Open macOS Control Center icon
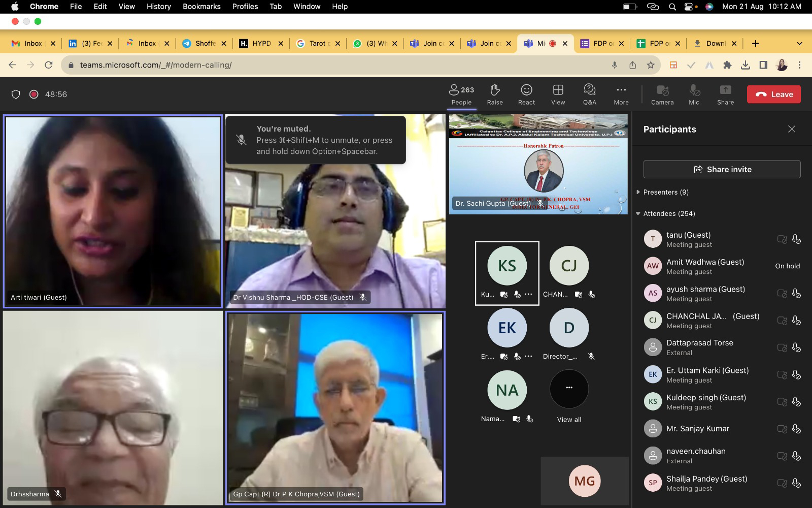Image resolution: width=812 pixels, height=508 pixels. (x=690, y=7)
